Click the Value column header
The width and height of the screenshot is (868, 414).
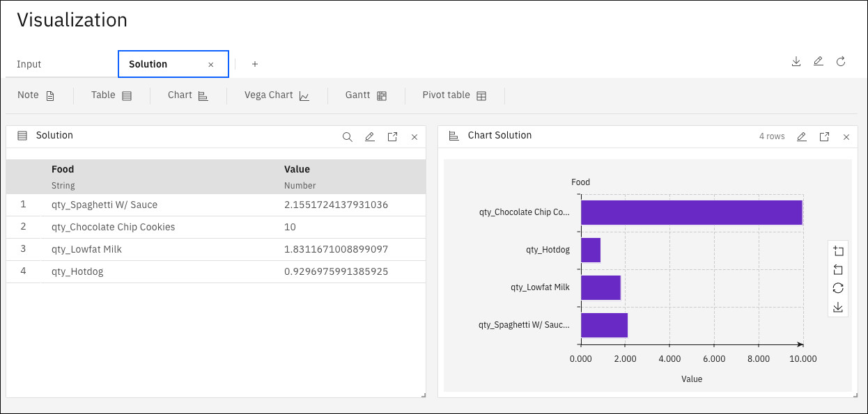297,169
